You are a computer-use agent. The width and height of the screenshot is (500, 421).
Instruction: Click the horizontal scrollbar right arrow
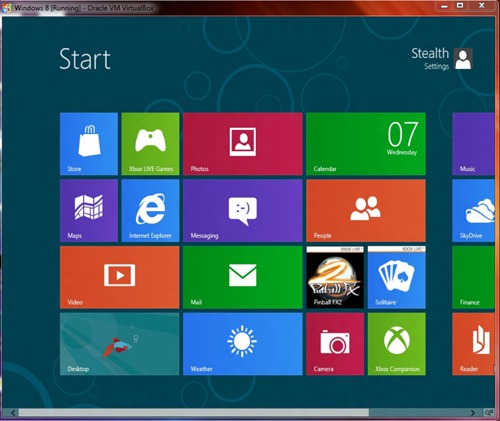click(472, 413)
